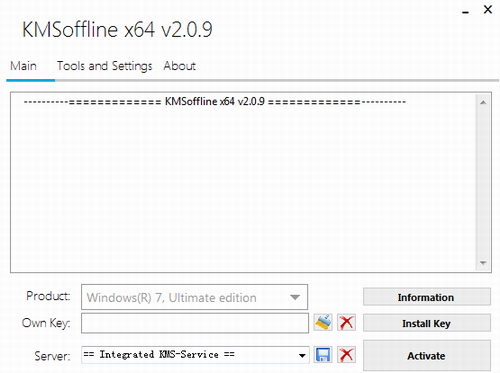Click the log header line KMSoffline x64 v2.0.9
The width and height of the screenshot is (500, 373).
click(215, 101)
